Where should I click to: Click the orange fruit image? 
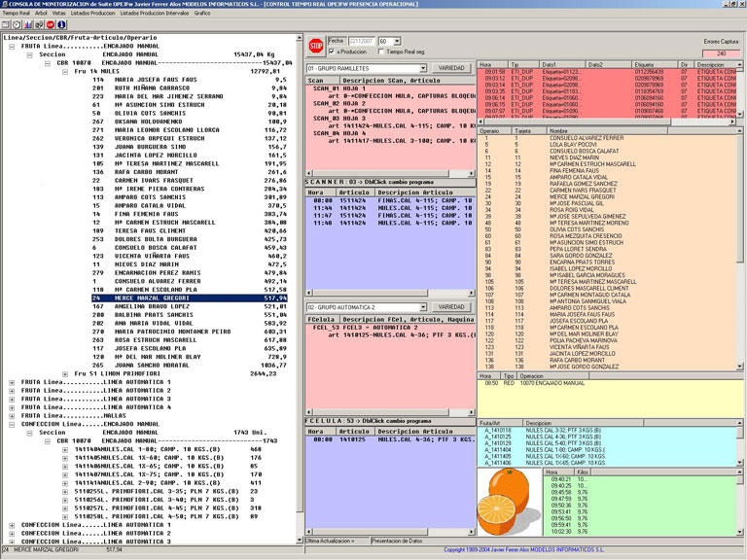pyautogui.click(x=508, y=502)
